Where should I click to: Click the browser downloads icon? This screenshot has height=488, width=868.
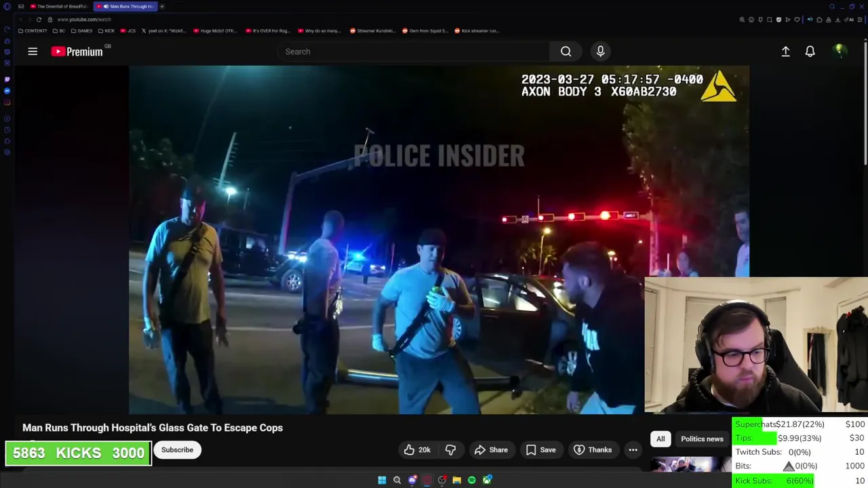click(837, 20)
